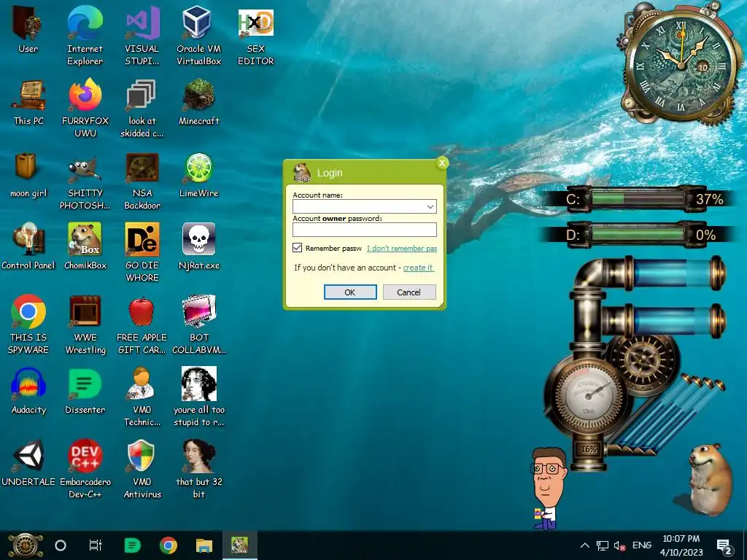
Task: Expand the Account name dropdown arrow
Action: click(430, 206)
